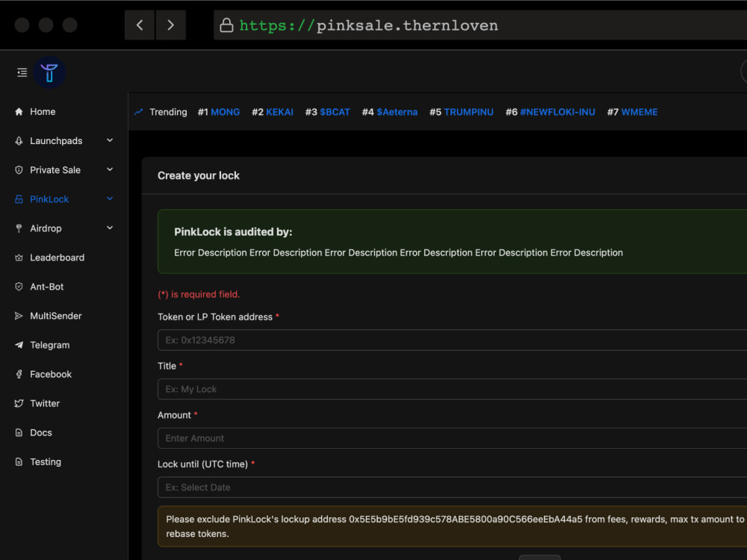Viewport: 747px width, 560px height.
Task: Click the Ant-Bot shield check icon
Action: click(19, 287)
